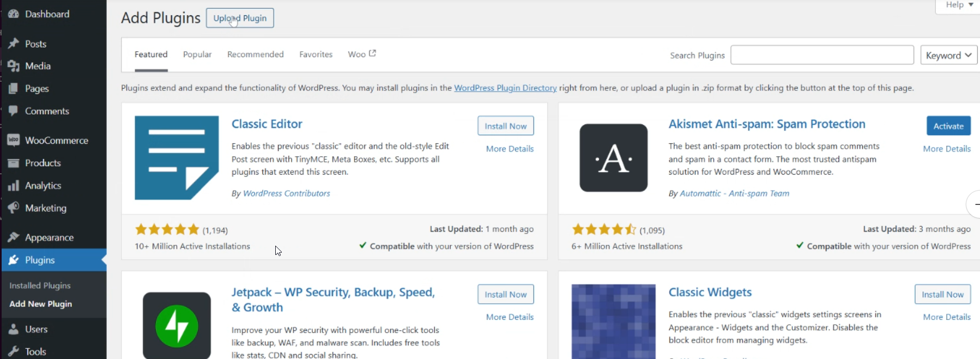Open the Dashboard menu item
The width and height of the screenshot is (980, 359).
coord(47,14)
